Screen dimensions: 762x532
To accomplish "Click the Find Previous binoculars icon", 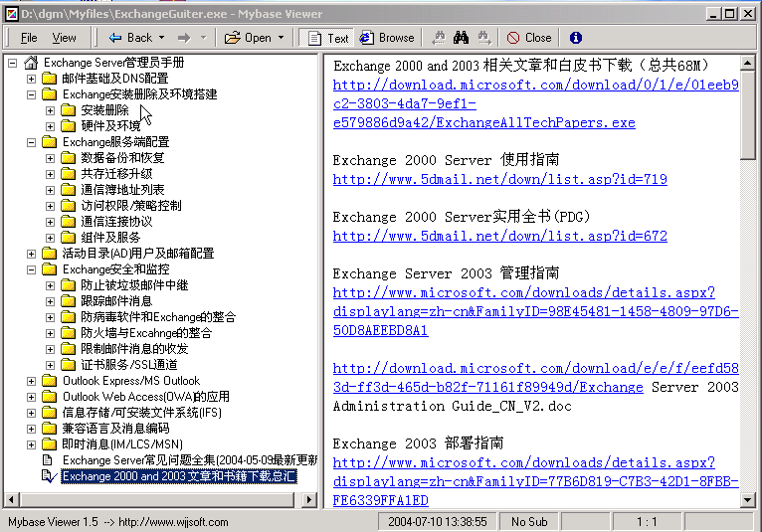I will tap(439, 38).
